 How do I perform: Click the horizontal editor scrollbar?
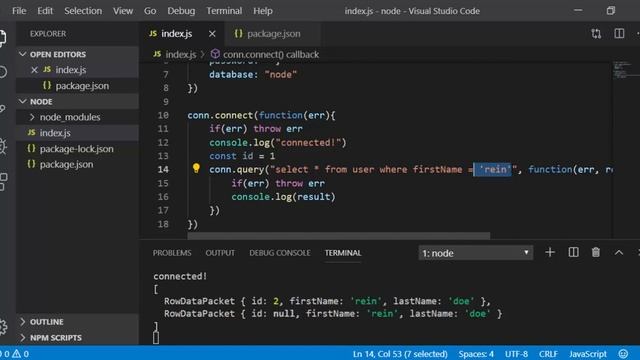[339, 236]
